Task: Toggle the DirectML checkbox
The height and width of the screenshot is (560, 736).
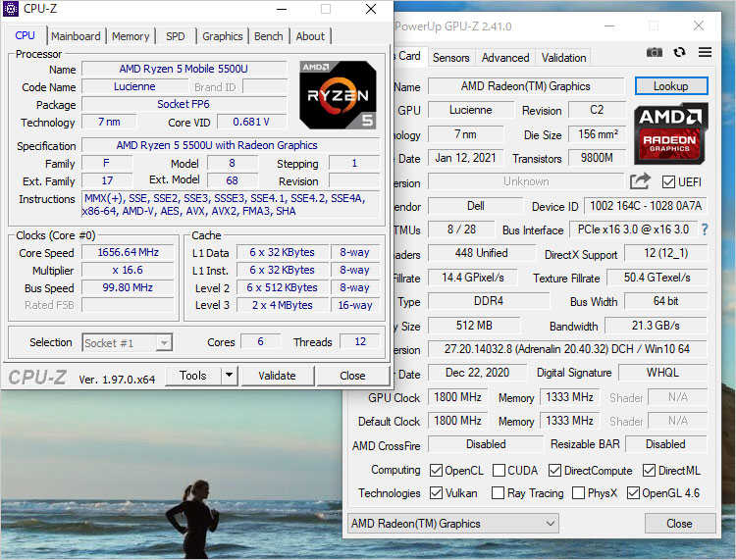Action: pos(650,471)
